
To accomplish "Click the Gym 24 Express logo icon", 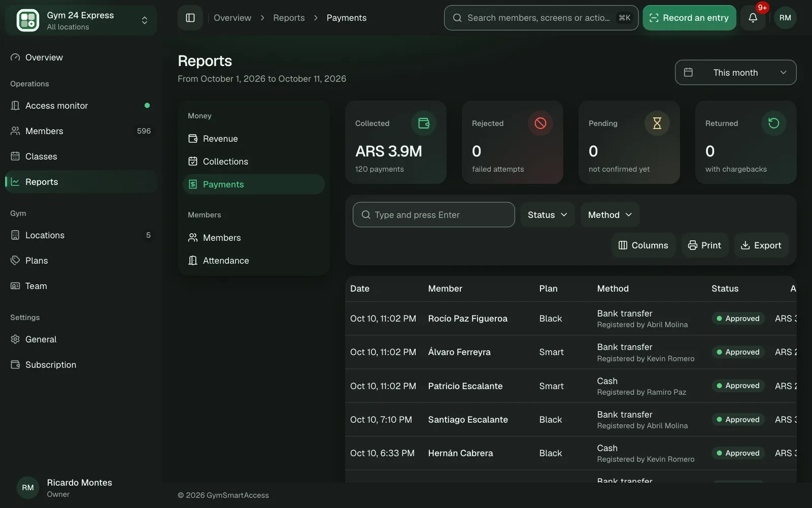I will (28, 20).
